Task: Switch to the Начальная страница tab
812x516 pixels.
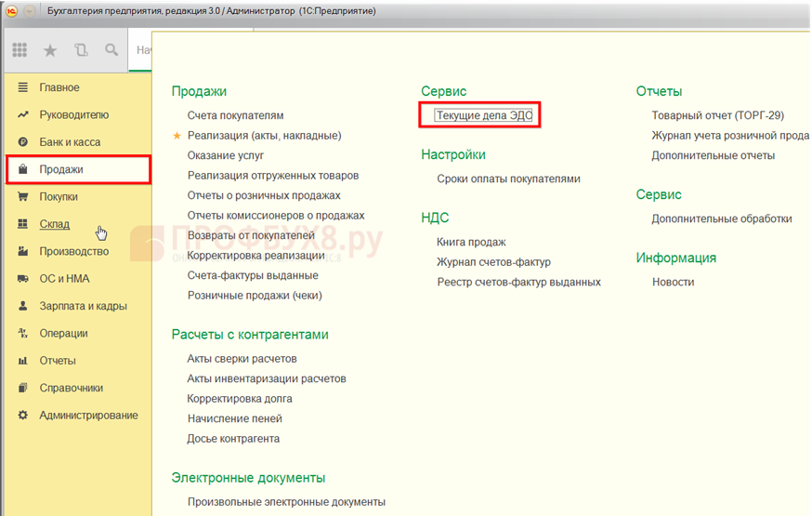Action: (x=144, y=50)
